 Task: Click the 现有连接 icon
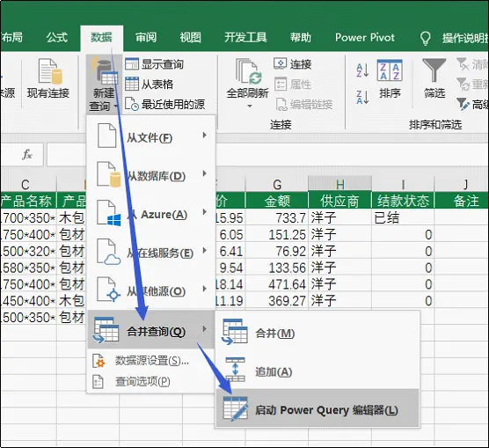coord(50,71)
